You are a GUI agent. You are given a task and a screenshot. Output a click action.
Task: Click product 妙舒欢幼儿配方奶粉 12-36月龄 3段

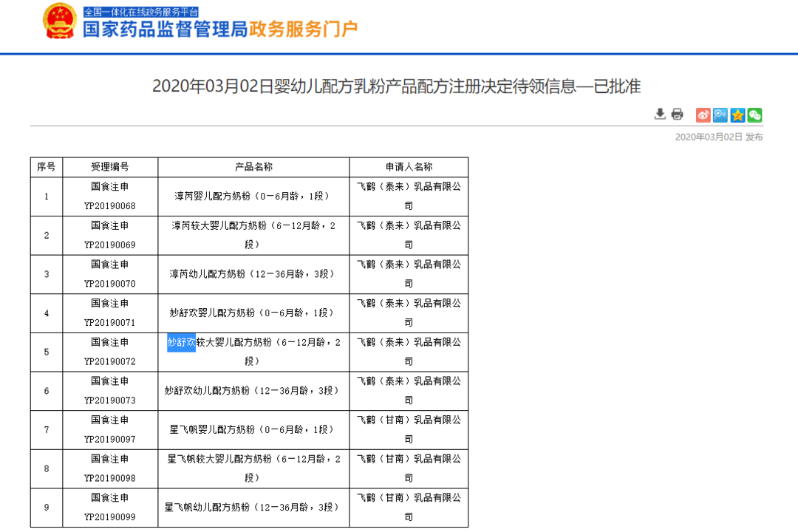point(253,390)
